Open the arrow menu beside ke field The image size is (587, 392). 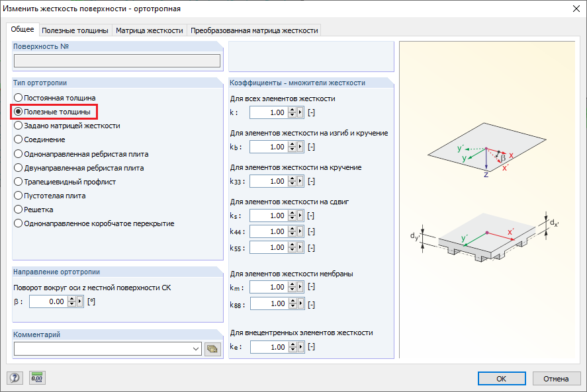tap(300, 347)
